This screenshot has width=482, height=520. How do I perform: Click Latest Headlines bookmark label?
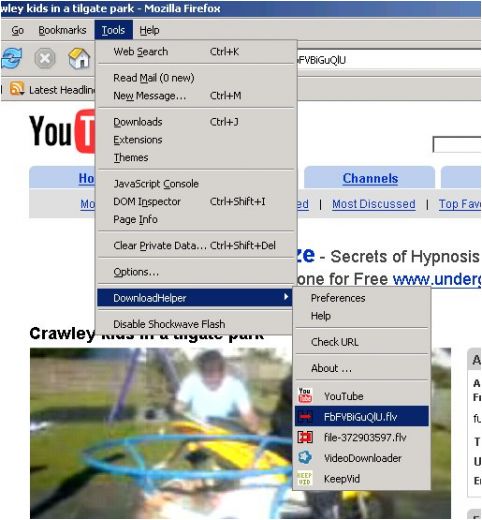click(62, 90)
